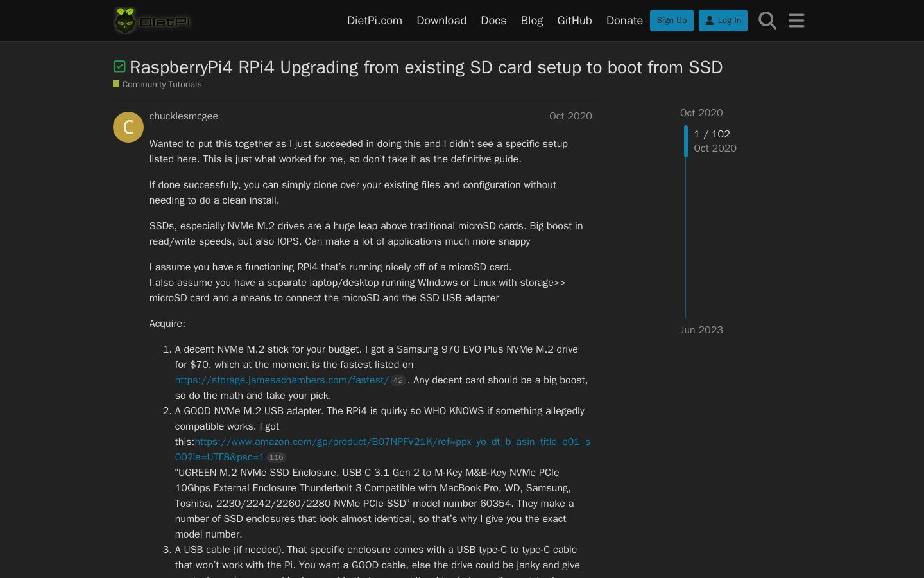Open chucklesmcgee's avatar profile
Image resolution: width=924 pixels, height=578 pixels.
point(128,127)
